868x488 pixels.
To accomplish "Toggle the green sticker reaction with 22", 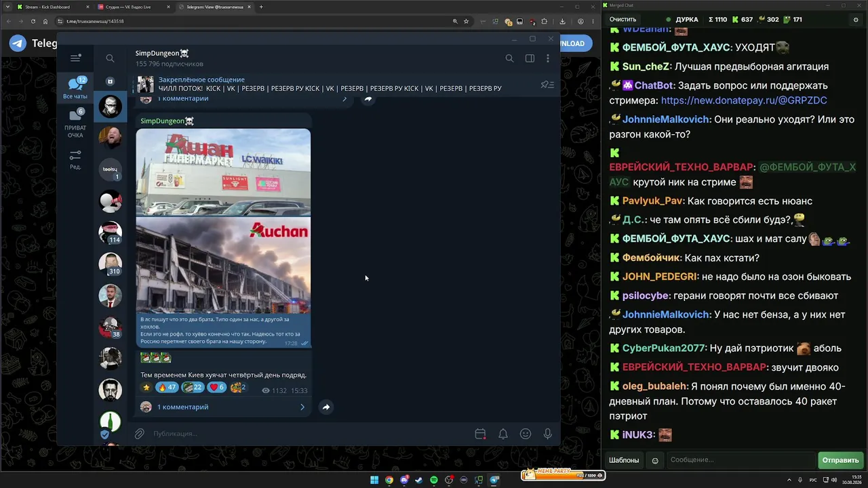I will [x=193, y=388].
